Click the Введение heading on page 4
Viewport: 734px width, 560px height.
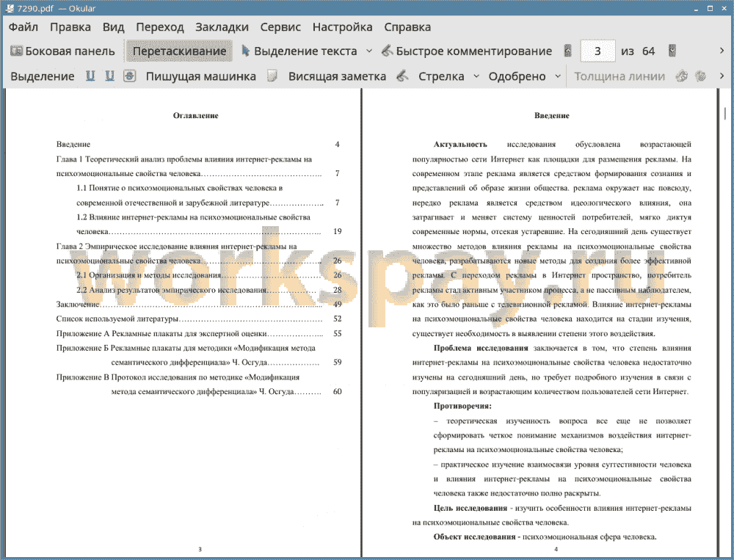552,116
